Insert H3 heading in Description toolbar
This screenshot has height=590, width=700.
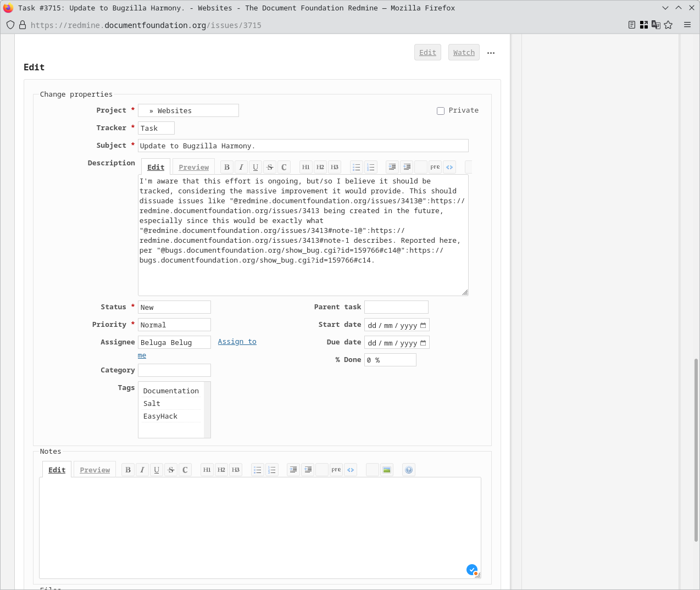point(335,167)
